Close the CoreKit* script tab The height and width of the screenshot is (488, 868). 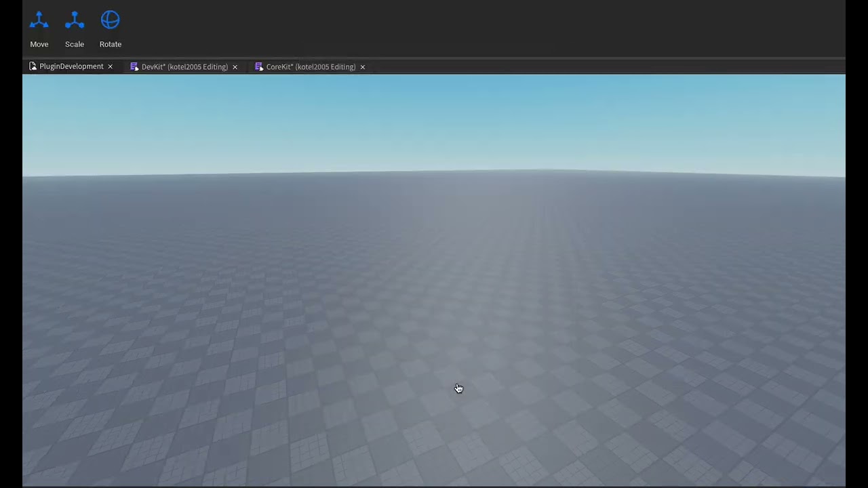pos(363,67)
